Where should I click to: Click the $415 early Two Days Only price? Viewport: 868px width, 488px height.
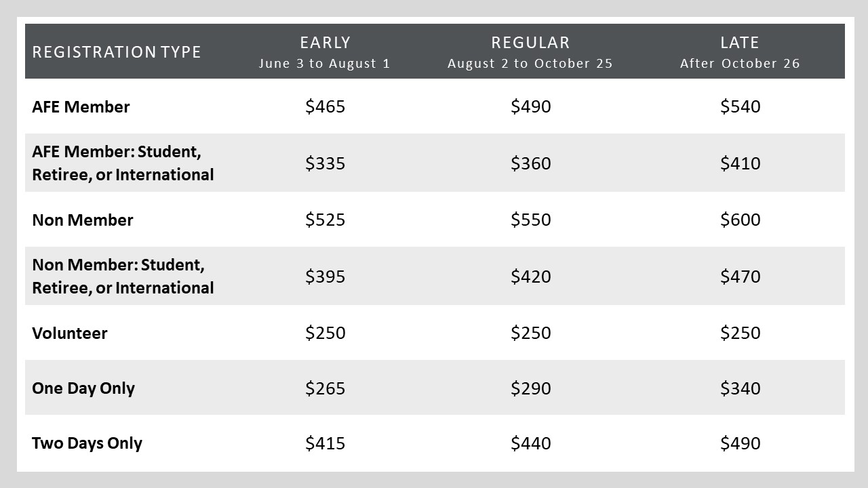(x=325, y=444)
